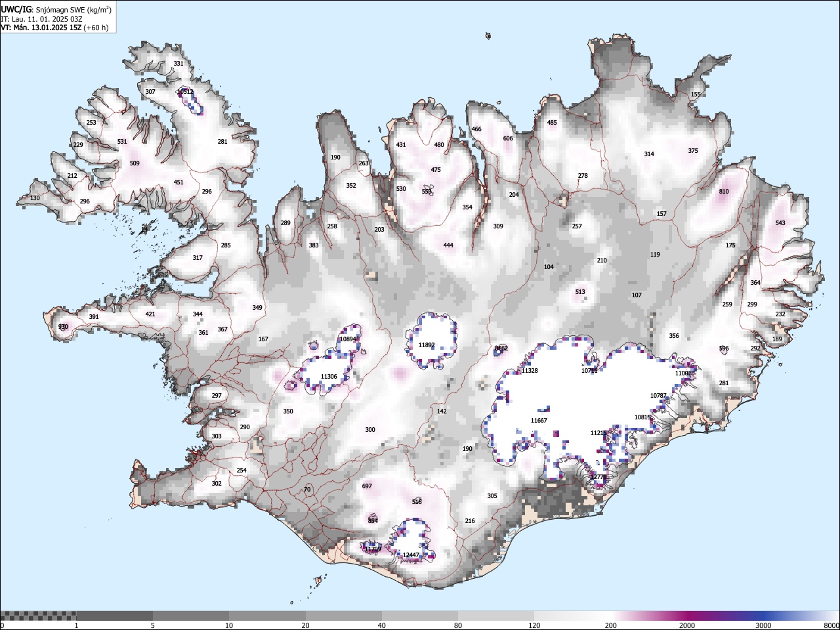The image size is (840, 630).
Task: Click the map value 331
Action: tap(178, 64)
